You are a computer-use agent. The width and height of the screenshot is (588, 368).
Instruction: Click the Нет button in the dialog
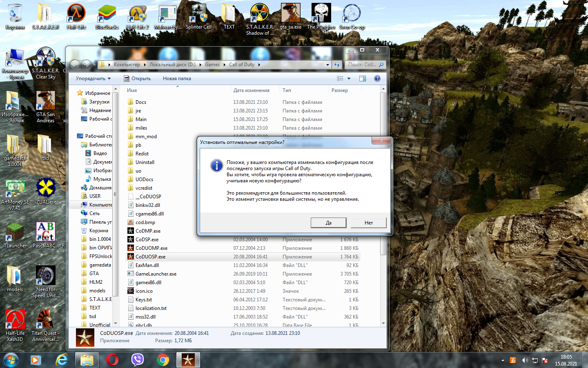tap(369, 222)
